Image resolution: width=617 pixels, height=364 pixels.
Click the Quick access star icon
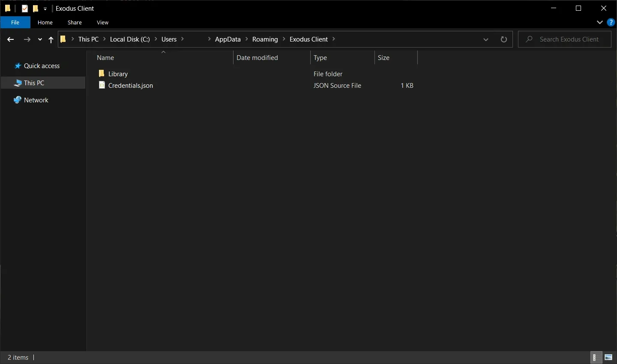click(x=18, y=66)
